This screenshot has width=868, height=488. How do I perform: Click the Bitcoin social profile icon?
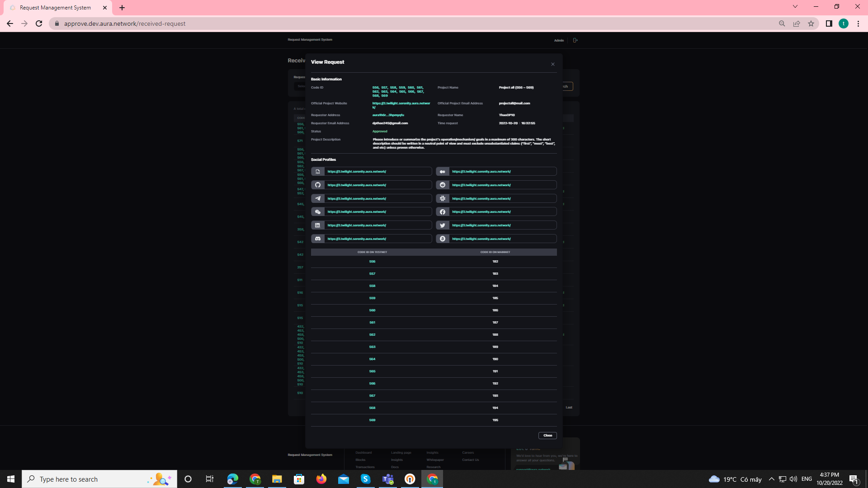point(443,239)
